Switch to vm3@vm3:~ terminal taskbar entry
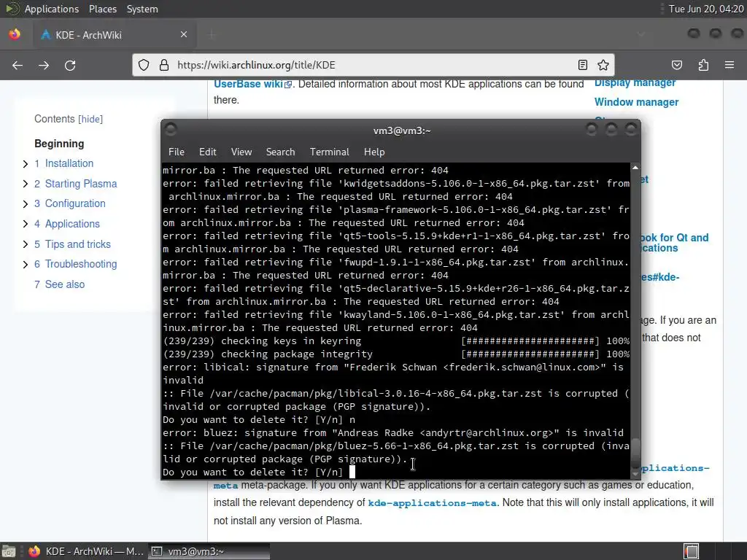This screenshot has height=560, width=747. tap(209, 551)
